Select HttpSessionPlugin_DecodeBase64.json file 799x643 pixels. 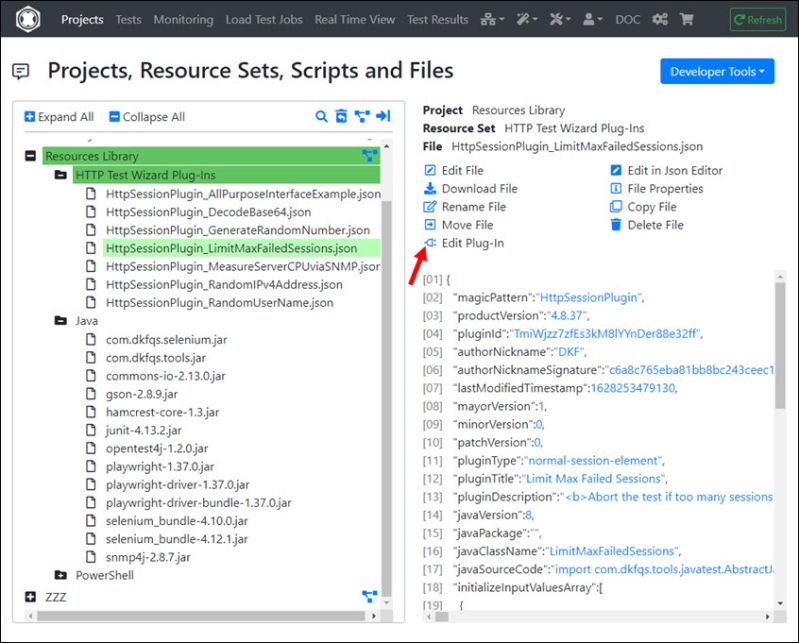(208, 212)
